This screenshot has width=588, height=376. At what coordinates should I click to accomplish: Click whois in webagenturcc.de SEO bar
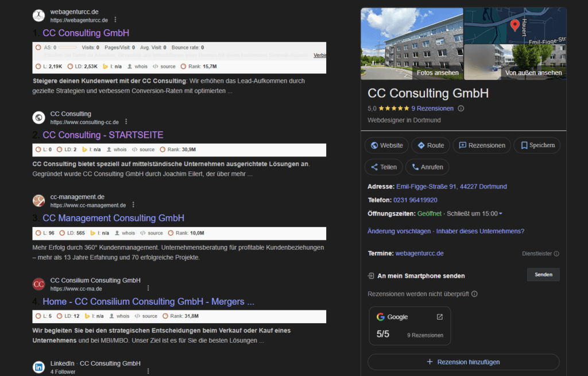pyautogui.click(x=138, y=67)
